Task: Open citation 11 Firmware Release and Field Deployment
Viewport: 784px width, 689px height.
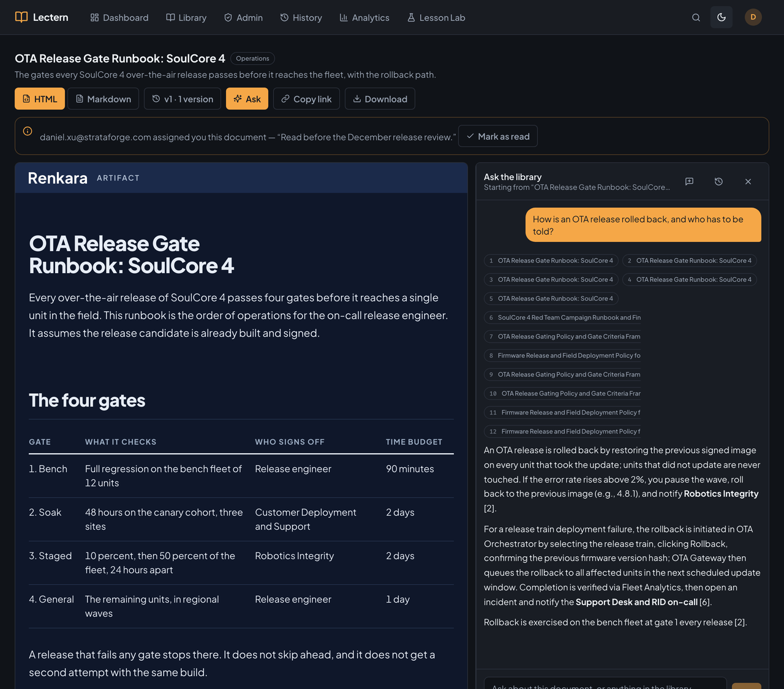Action: tap(562, 413)
